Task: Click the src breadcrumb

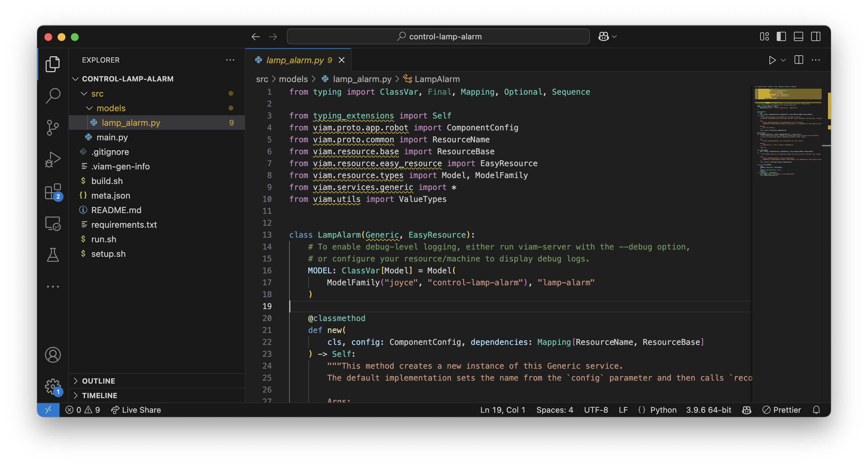Action: 262,79
